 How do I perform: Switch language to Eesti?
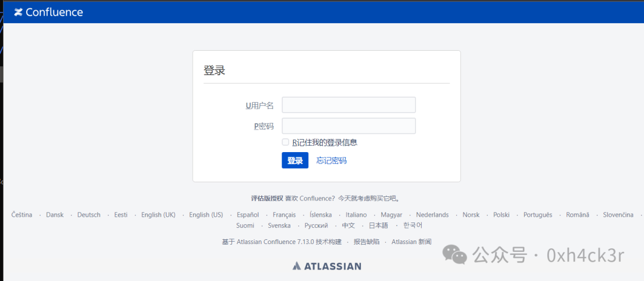(x=120, y=215)
